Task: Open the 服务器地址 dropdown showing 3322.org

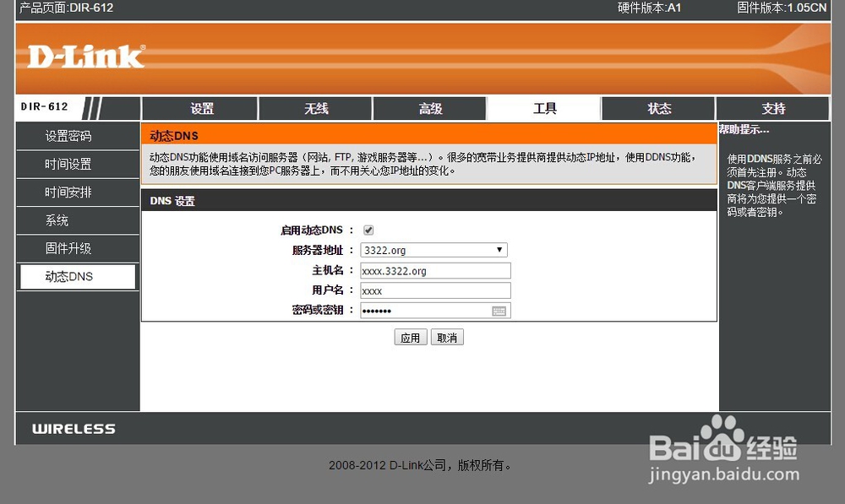Action: point(433,250)
